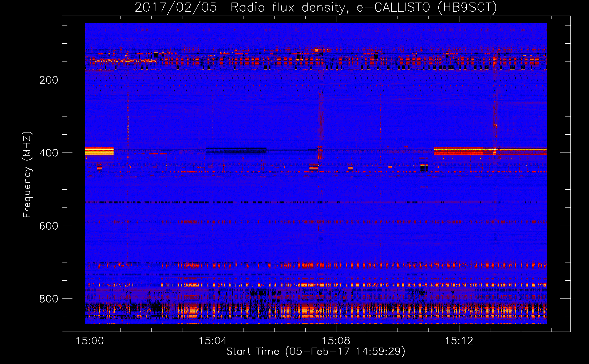Viewport: 589px width, 364px height.
Task: Click the 15:08 time tick label
Action: 336,341
